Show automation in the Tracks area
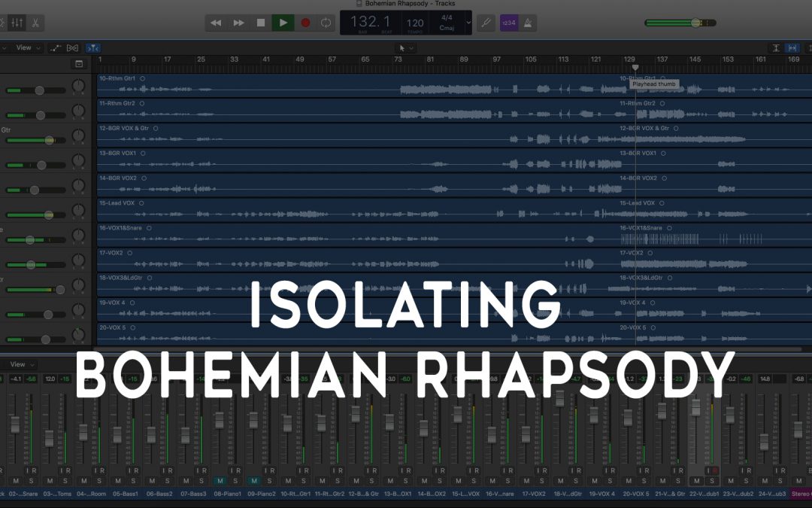 click(55, 47)
